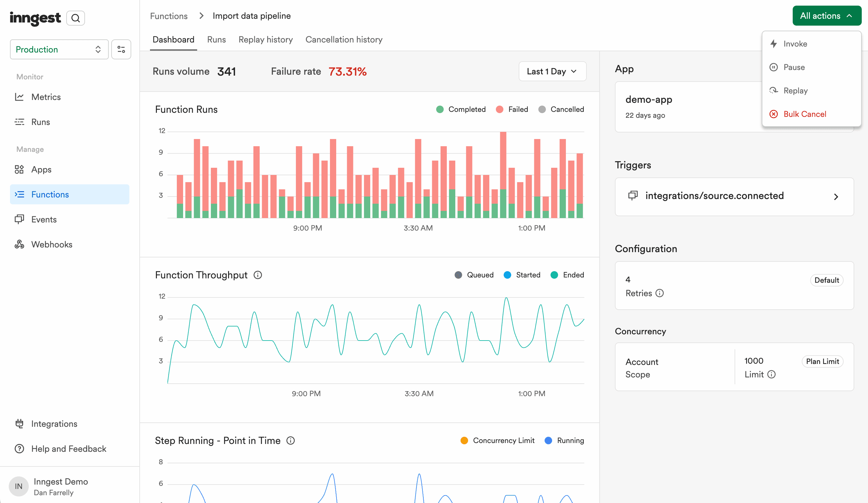Click the Functions breadcrumb link
This screenshot has height=503, width=868.
[x=169, y=16]
